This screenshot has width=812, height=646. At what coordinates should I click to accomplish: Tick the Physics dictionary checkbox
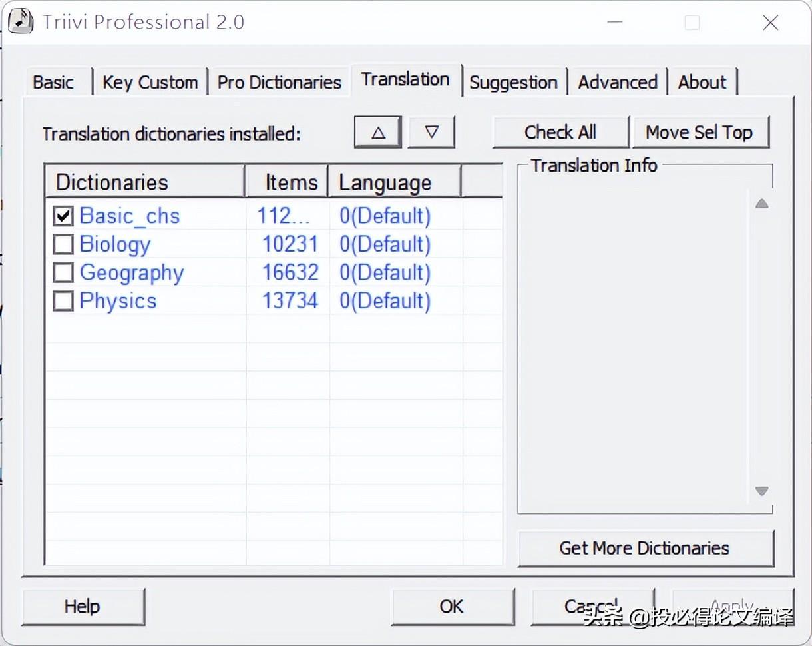click(x=63, y=301)
